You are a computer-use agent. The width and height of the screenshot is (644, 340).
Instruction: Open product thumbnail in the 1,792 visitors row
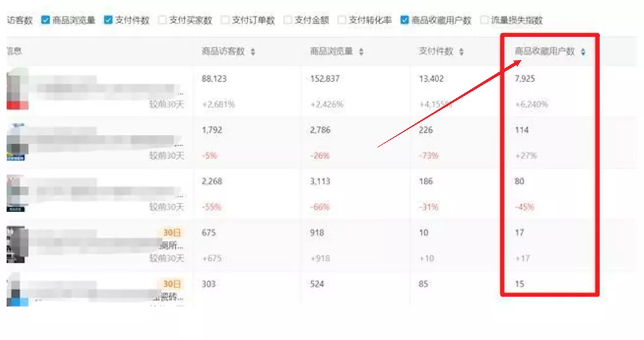[16, 142]
